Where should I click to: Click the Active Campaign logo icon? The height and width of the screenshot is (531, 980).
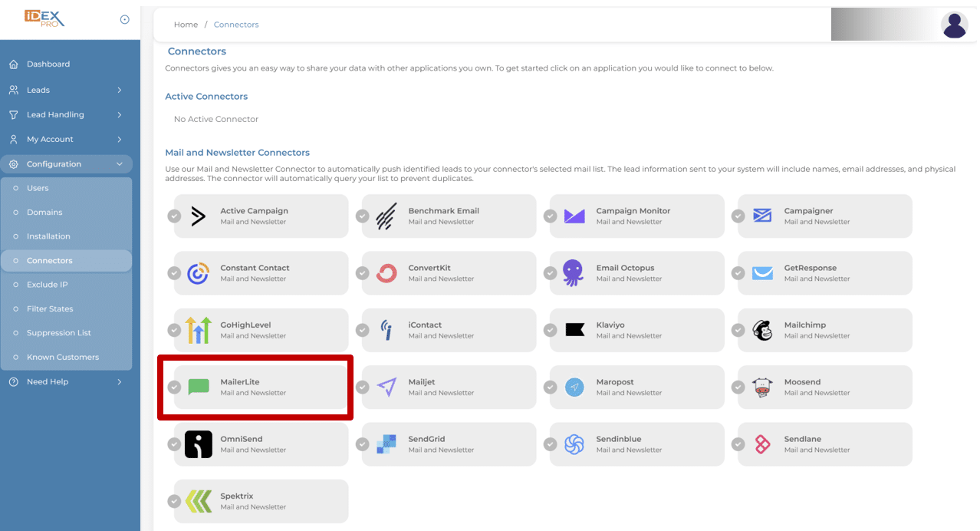(x=199, y=216)
